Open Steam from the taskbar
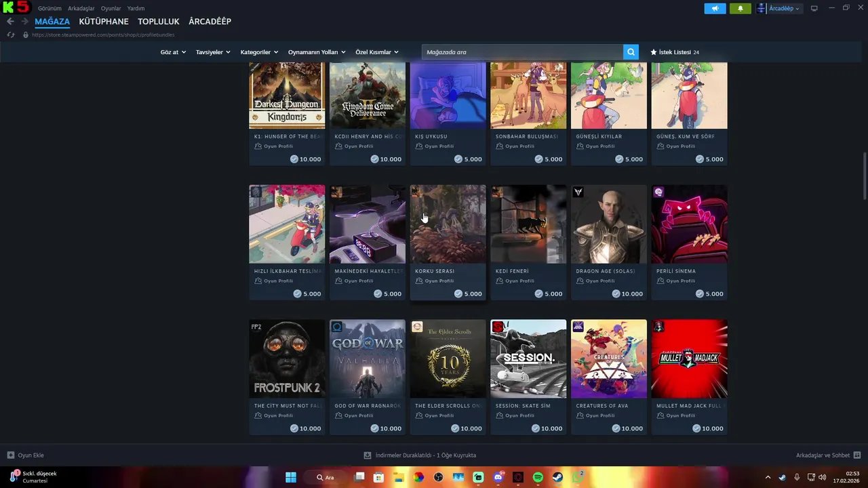The height and width of the screenshot is (488, 868). tap(557, 477)
